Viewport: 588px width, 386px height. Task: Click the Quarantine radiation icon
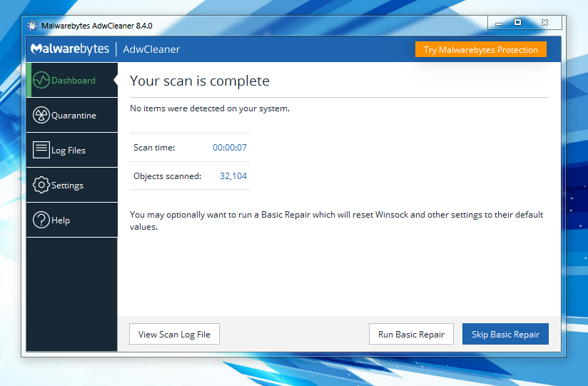point(41,115)
